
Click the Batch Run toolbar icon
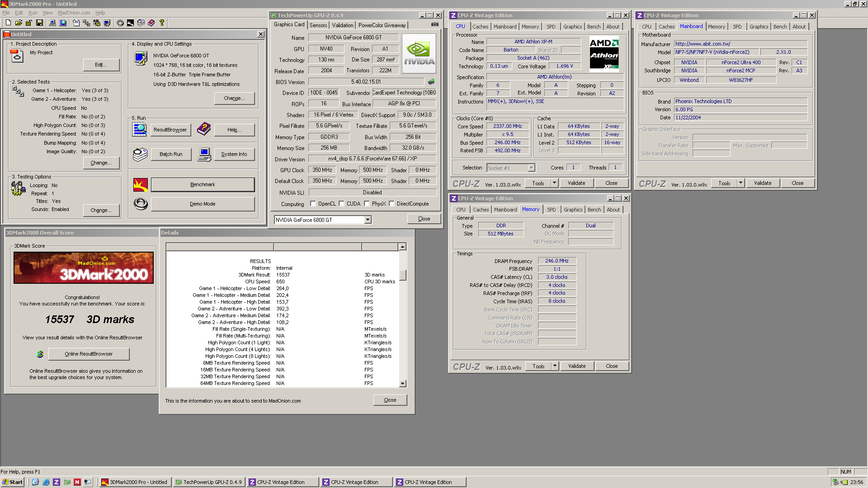click(141, 23)
